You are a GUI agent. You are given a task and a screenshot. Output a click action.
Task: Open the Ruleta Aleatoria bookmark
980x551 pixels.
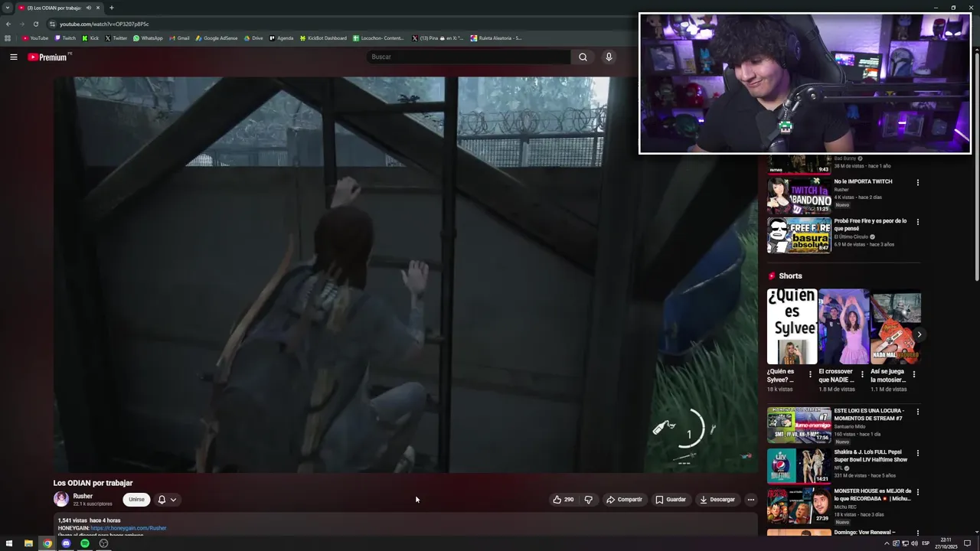(496, 38)
